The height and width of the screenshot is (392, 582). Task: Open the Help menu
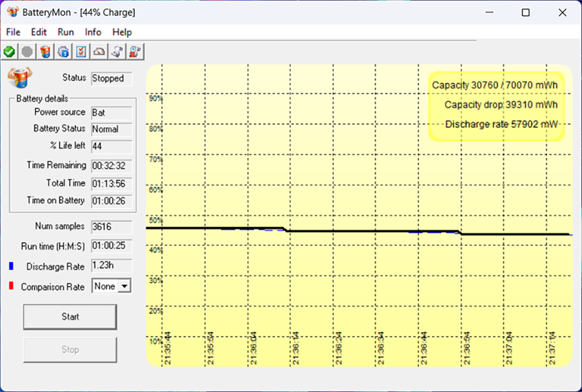pos(121,32)
